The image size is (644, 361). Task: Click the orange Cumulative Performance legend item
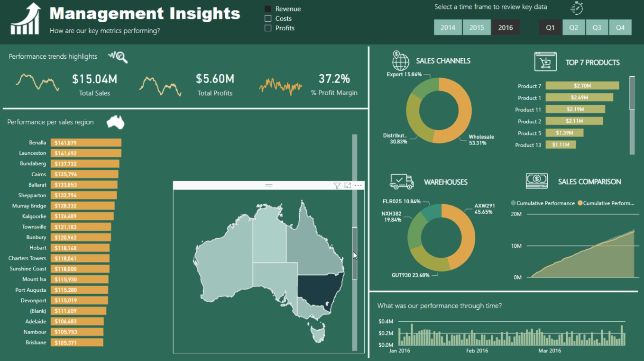tap(606, 203)
